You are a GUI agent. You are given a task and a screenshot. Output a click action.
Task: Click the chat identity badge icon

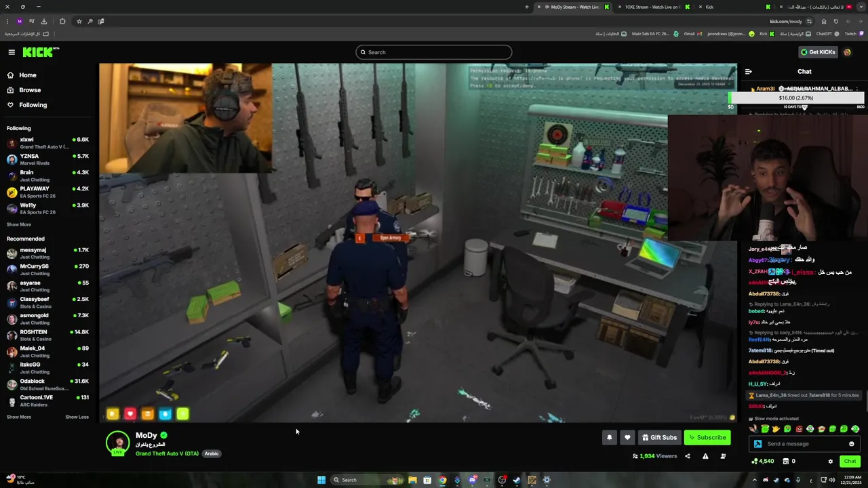[x=757, y=444]
